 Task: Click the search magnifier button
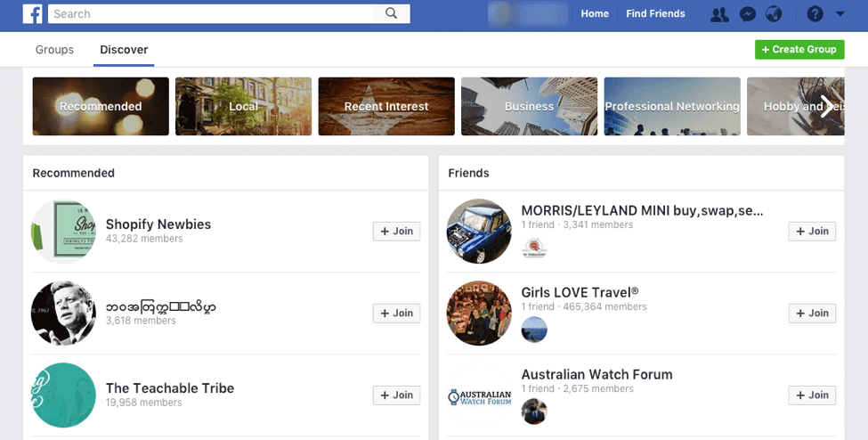click(392, 14)
